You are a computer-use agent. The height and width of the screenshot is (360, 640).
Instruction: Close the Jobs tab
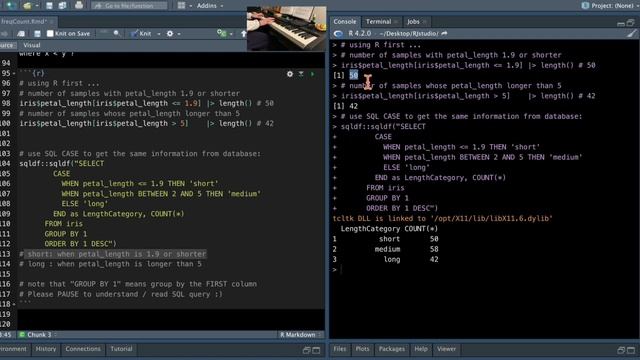pyautogui.click(x=425, y=22)
